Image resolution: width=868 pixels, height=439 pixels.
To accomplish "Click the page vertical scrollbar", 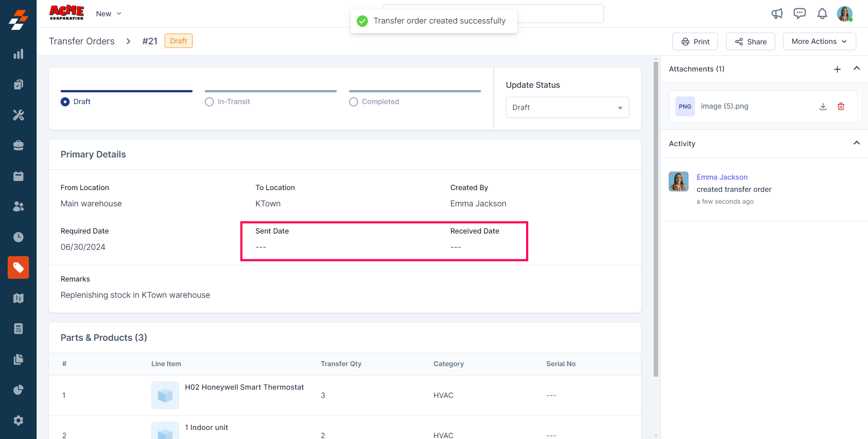I will click(x=656, y=217).
